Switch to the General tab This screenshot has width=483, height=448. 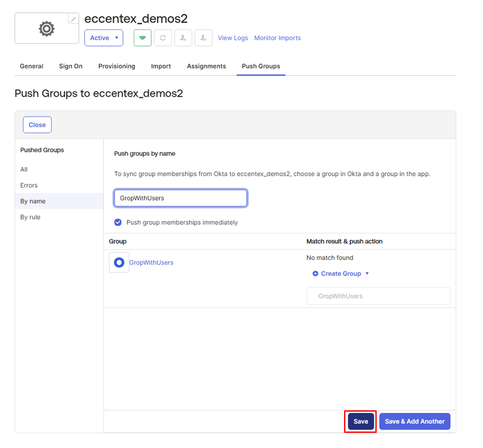point(31,66)
